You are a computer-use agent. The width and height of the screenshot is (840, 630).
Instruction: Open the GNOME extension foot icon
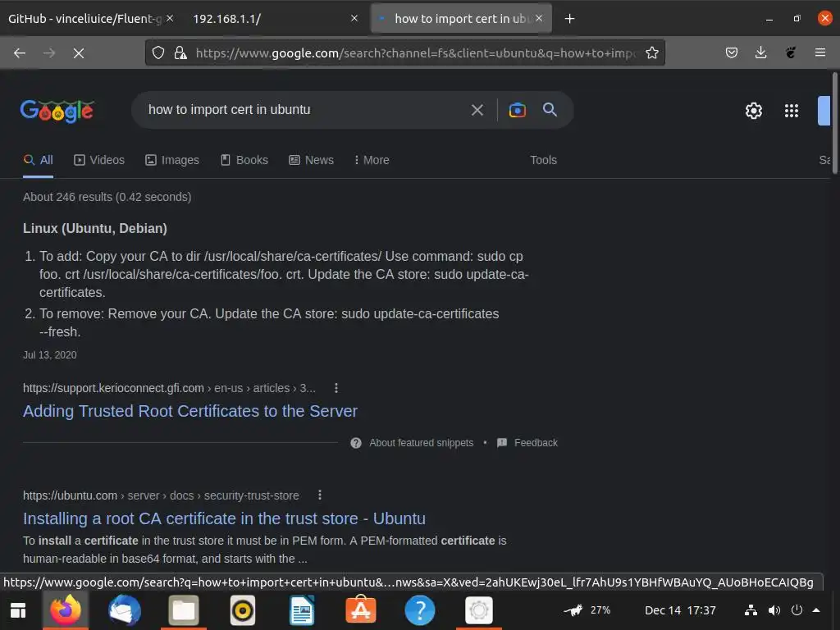tap(790, 52)
